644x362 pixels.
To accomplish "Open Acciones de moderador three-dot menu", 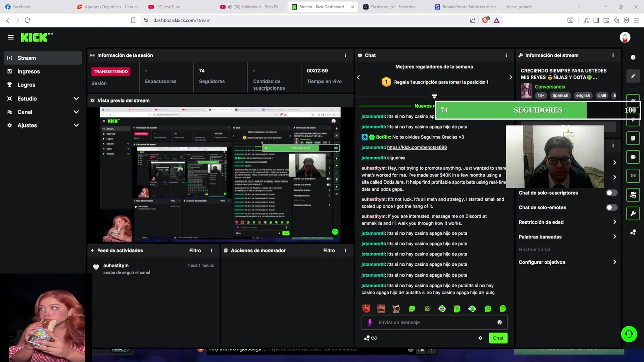I will coord(345,250).
